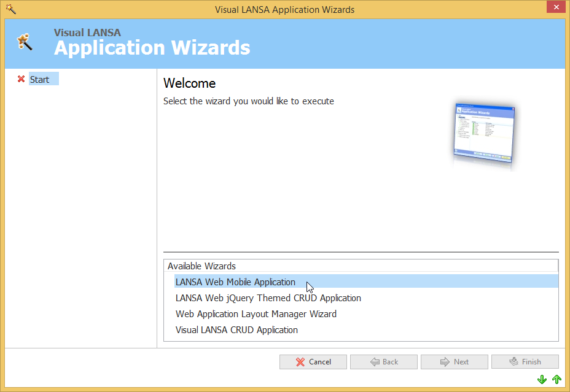The height and width of the screenshot is (392, 570).
Task: Click the Finish button
Action: [525, 362]
